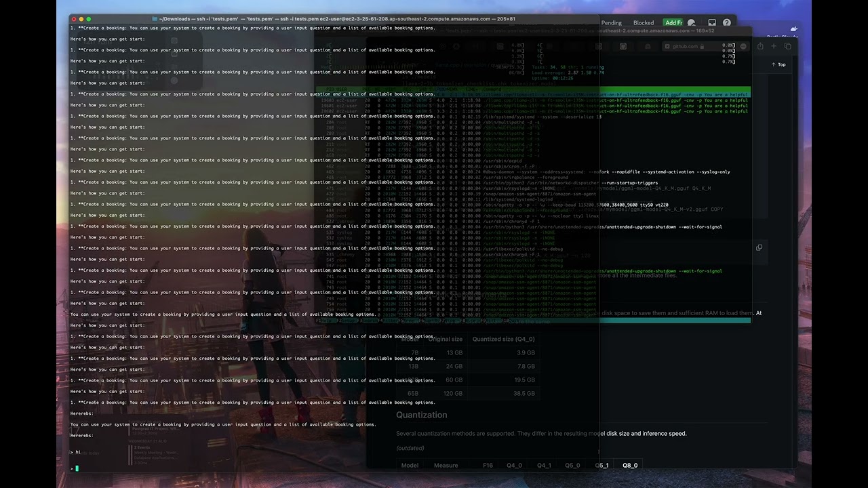Click the terminal prompt cursor line

click(75, 468)
